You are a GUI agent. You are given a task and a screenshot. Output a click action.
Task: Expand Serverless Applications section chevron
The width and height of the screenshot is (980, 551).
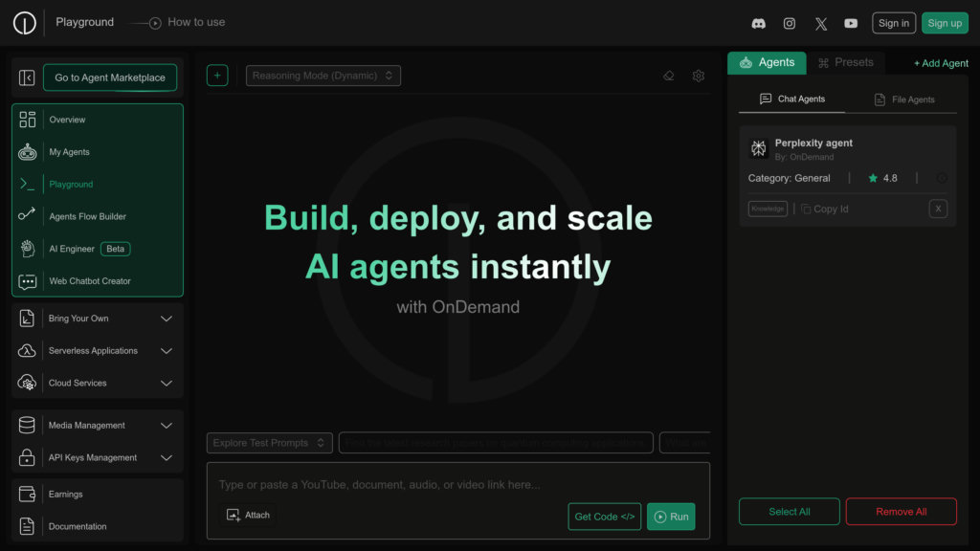click(x=167, y=351)
